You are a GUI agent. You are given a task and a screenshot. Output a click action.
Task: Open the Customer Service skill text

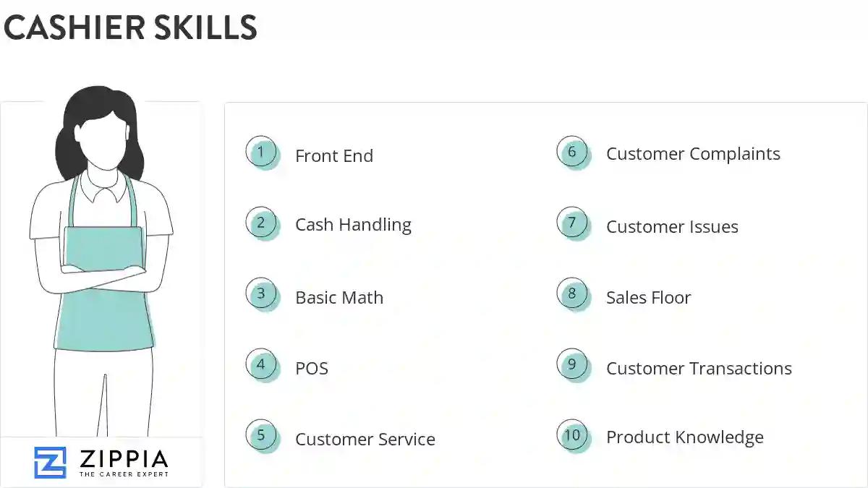coord(365,440)
